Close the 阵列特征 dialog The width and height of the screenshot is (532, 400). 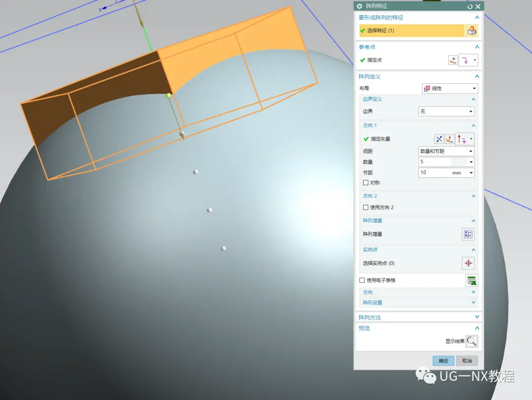[x=478, y=6]
